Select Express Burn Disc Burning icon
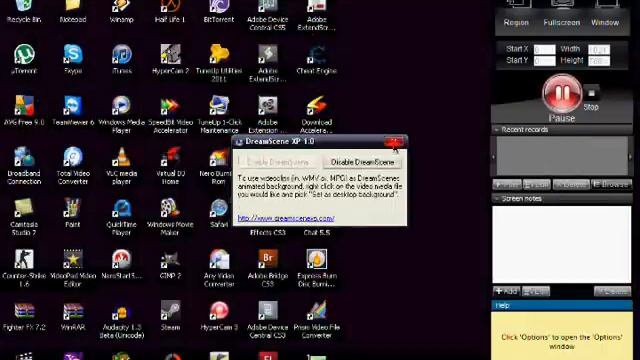This screenshot has width=640, height=360. point(317,268)
